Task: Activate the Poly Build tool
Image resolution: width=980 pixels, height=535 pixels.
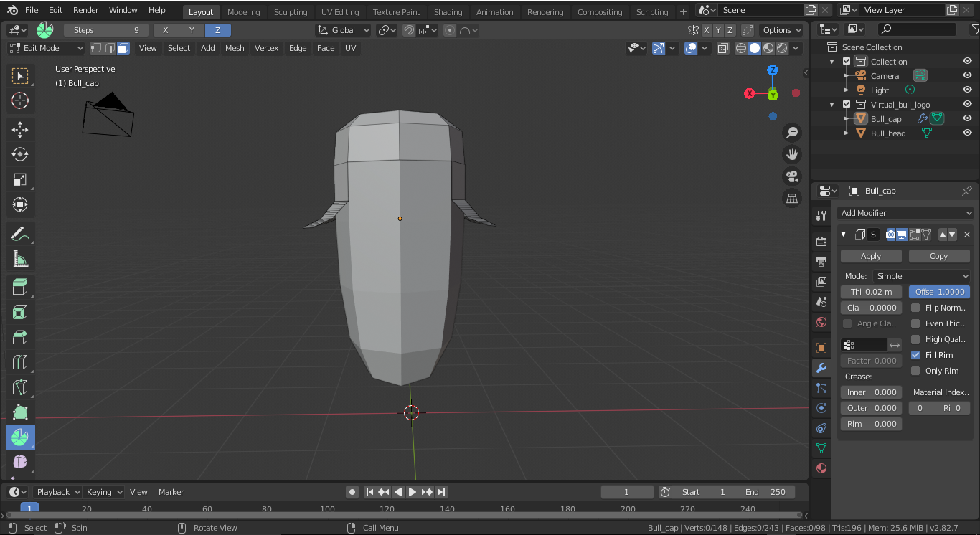Action: pos(20,412)
